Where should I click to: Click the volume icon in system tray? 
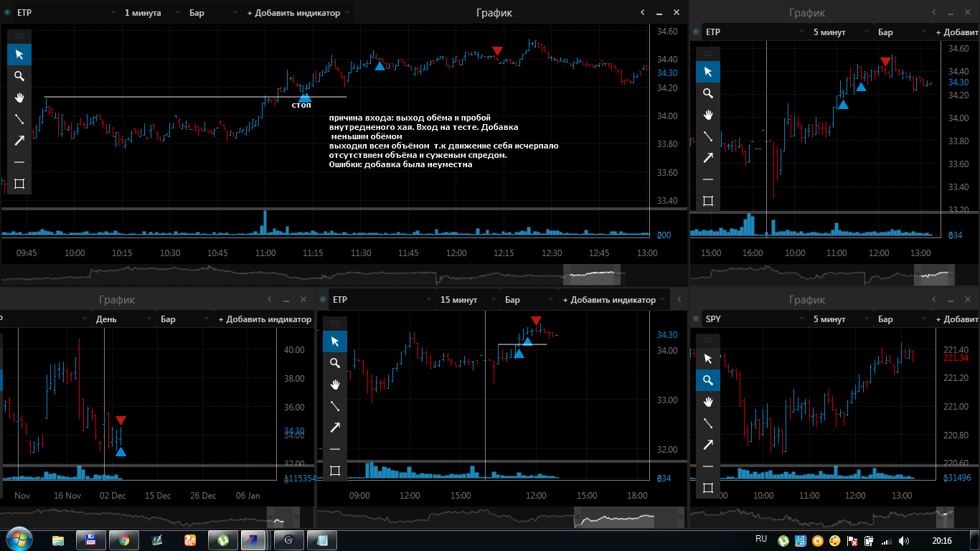[903, 541]
